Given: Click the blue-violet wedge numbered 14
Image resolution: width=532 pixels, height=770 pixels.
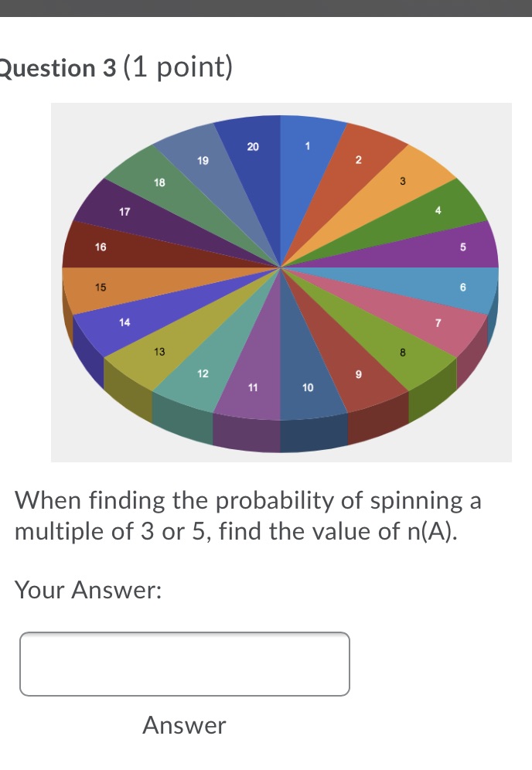Looking at the screenshot, I should pyautogui.click(x=125, y=322).
